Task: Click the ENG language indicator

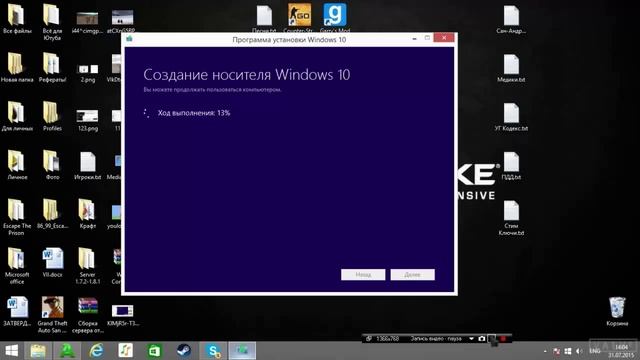Action: (595, 351)
